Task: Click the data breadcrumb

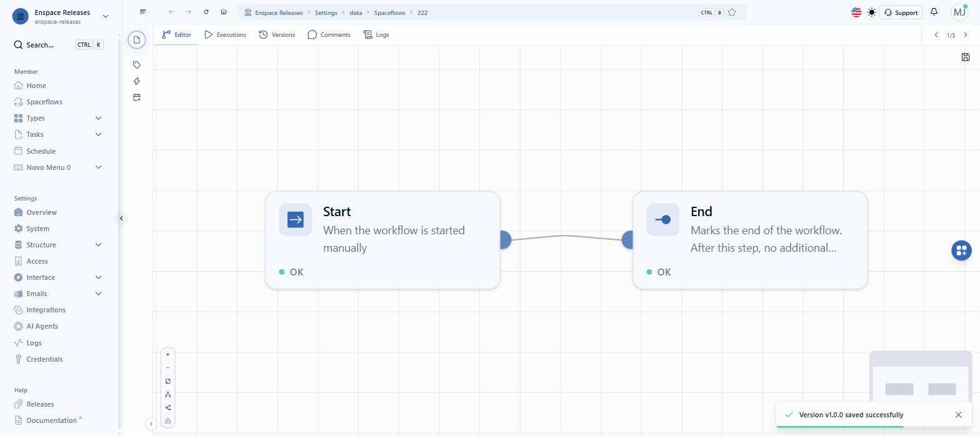Action: tap(356, 12)
